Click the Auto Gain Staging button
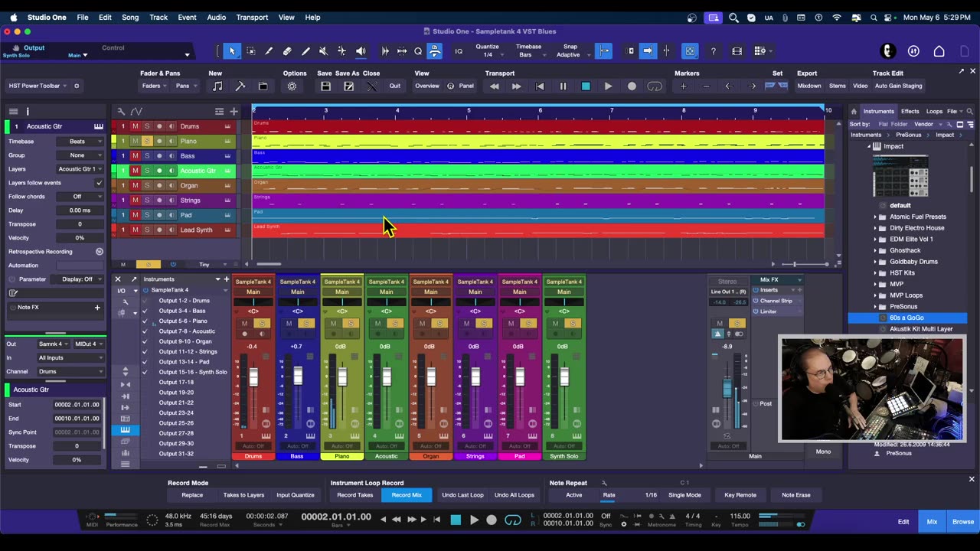Image resolution: width=980 pixels, height=551 pixels. 898,86
